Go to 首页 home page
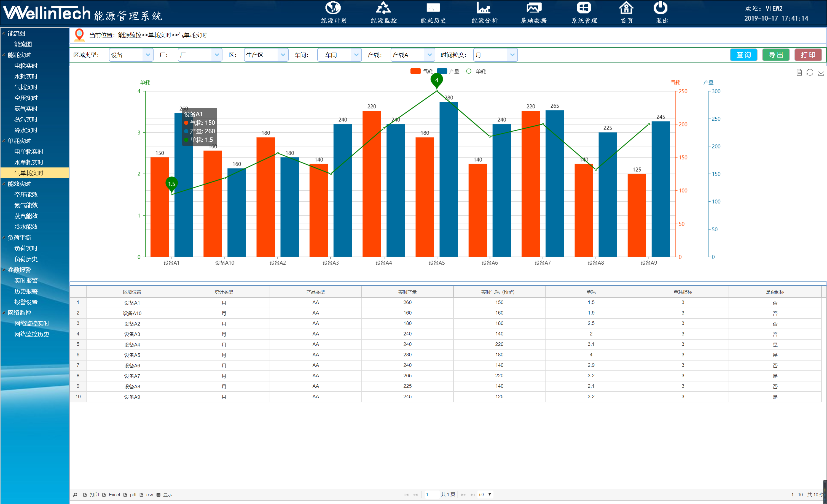827x504 pixels. pos(626,13)
